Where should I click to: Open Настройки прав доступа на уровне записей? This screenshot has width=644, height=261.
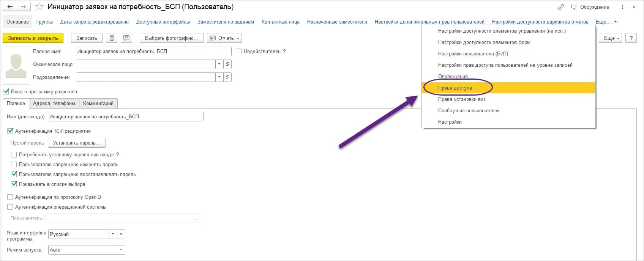click(508, 65)
